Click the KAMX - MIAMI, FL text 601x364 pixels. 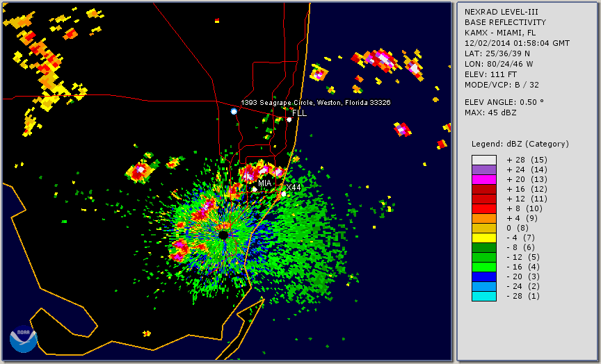[x=500, y=33]
